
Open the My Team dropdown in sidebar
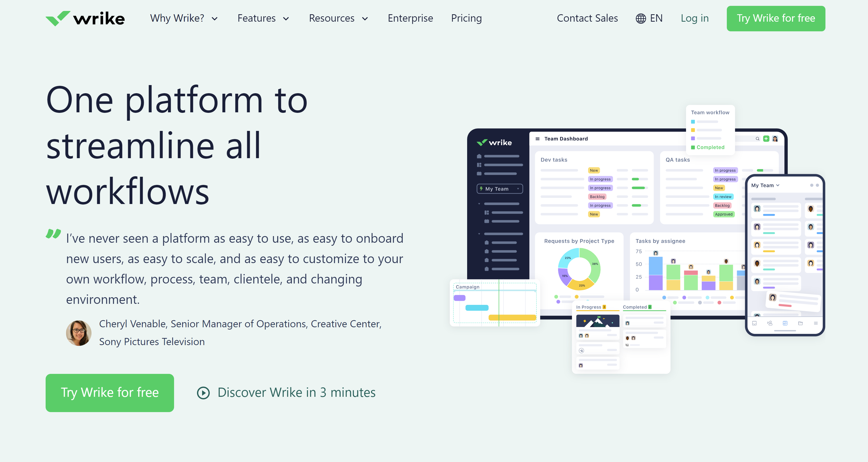tap(500, 189)
